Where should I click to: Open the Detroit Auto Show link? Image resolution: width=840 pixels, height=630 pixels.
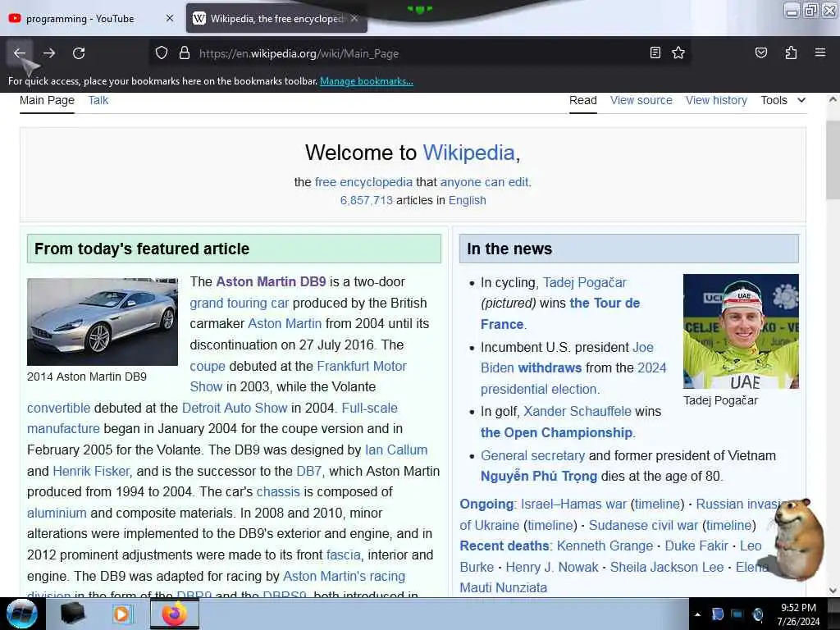tap(235, 409)
